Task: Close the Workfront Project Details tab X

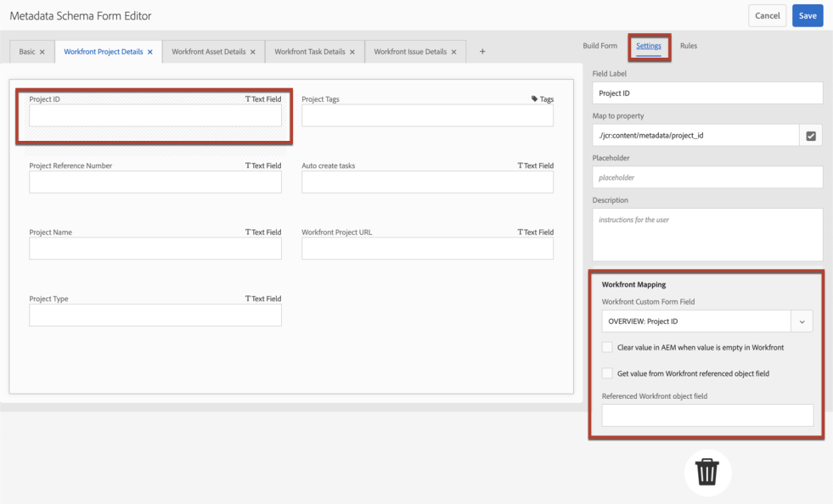Action: (x=149, y=52)
